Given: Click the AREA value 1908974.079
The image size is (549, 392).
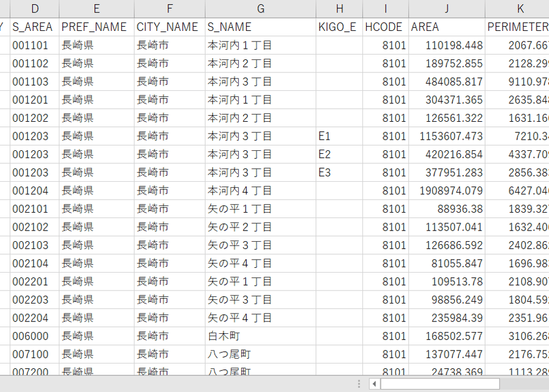Looking at the screenshot, I should 447,191.
